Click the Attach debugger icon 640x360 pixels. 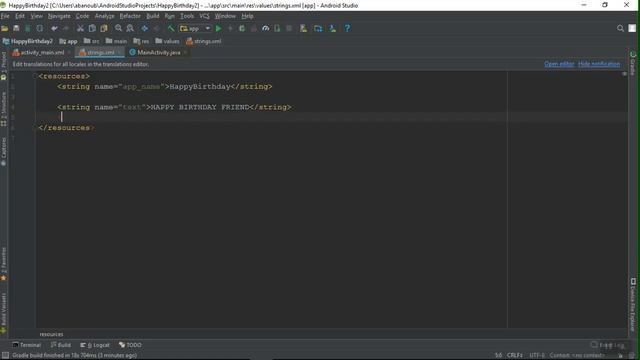pos(277,29)
